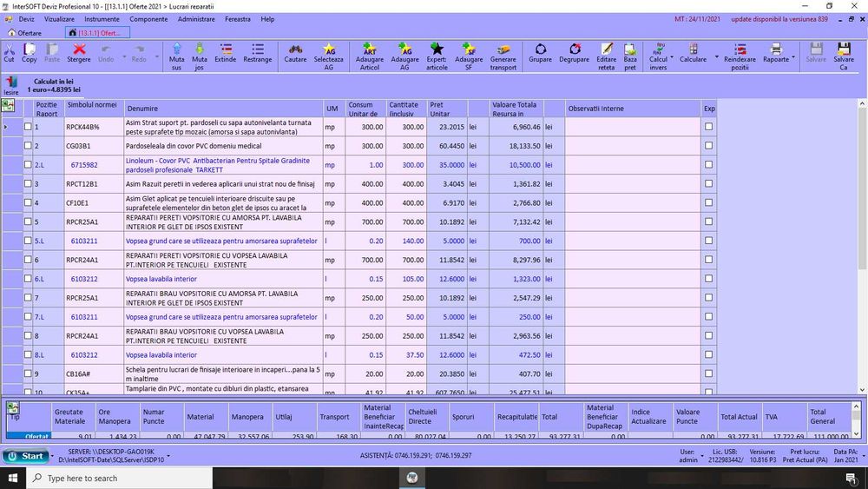Switch to the Ofertare tab
868x489 pixels.
tap(25, 33)
